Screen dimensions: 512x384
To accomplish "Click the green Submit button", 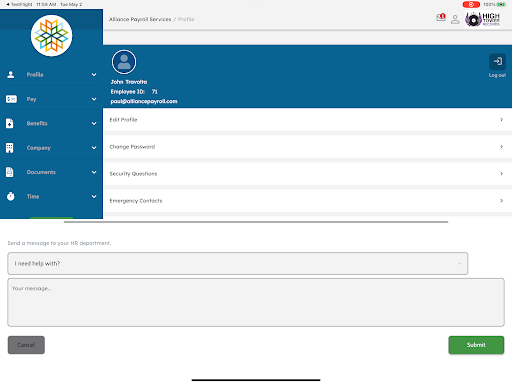I will (476, 345).
